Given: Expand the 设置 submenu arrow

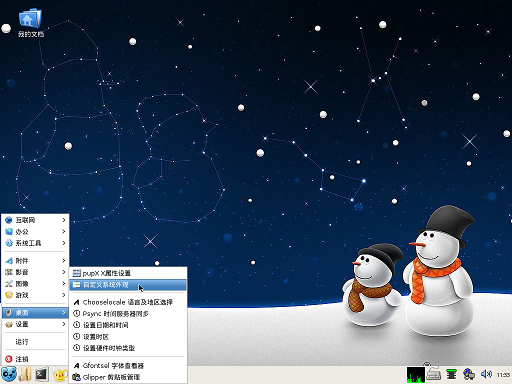Looking at the screenshot, I should pos(64,324).
